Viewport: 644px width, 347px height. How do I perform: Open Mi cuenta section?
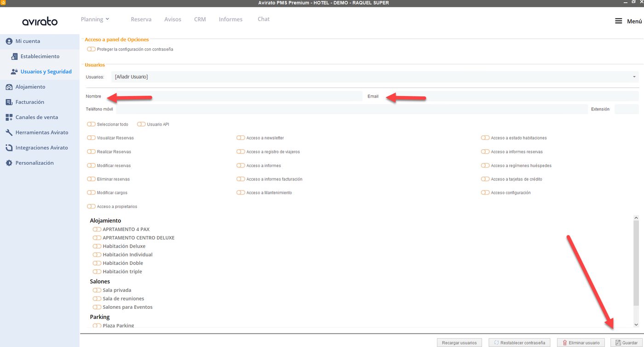[x=28, y=41]
